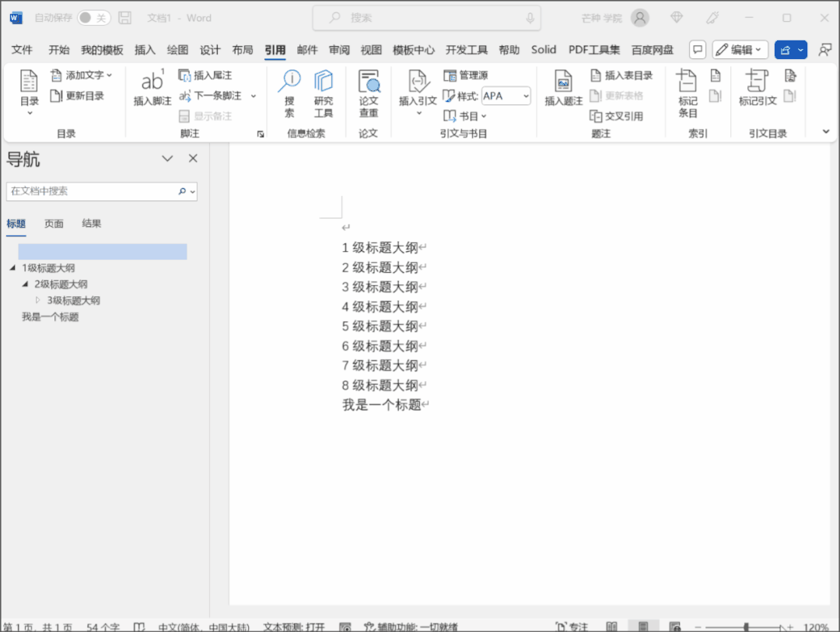This screenshot has width=840, height=632.
Task: Open the 搜索 search tool in 信息检索
Action: (x=289, y=93)
